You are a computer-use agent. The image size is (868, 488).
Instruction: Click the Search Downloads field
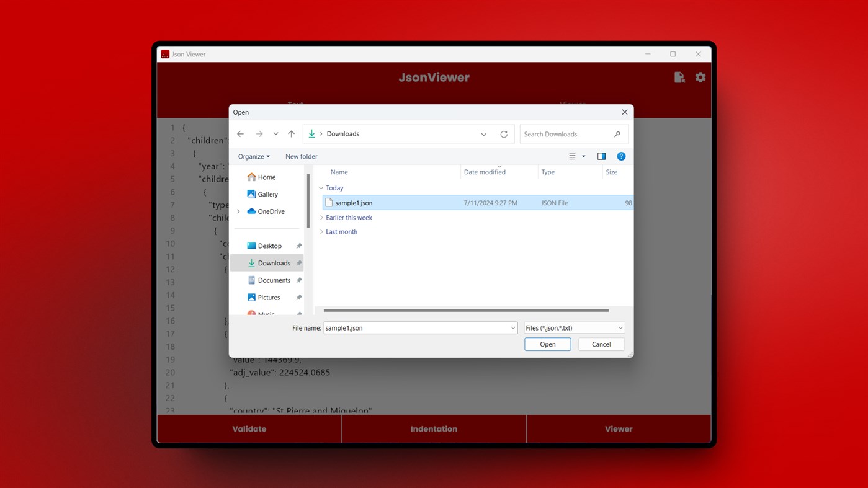pyautogui.click(x=573, y=134)
